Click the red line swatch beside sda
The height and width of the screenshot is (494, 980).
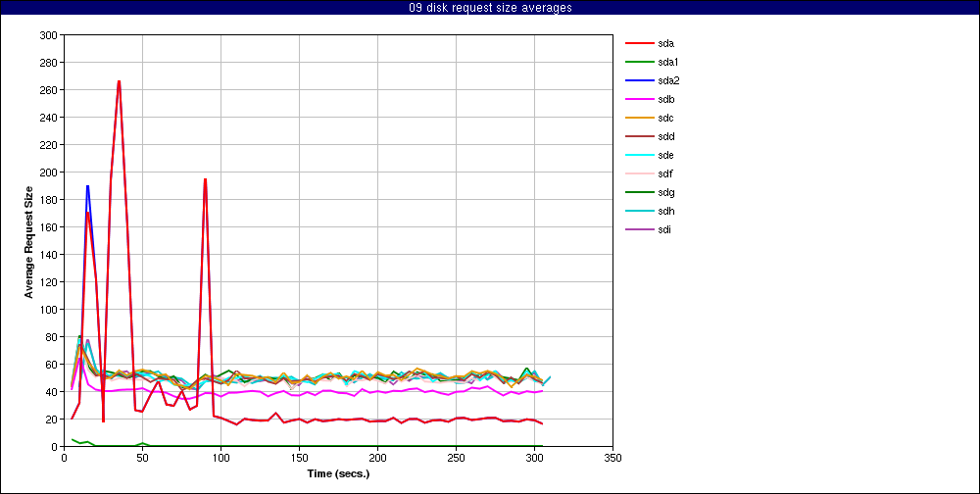click(639, 44)
